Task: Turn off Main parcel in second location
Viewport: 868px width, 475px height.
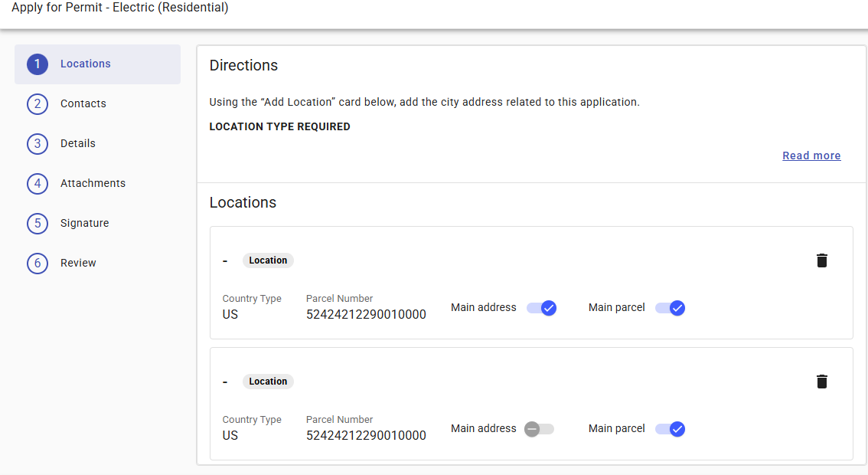Action: tap(670, 429)
